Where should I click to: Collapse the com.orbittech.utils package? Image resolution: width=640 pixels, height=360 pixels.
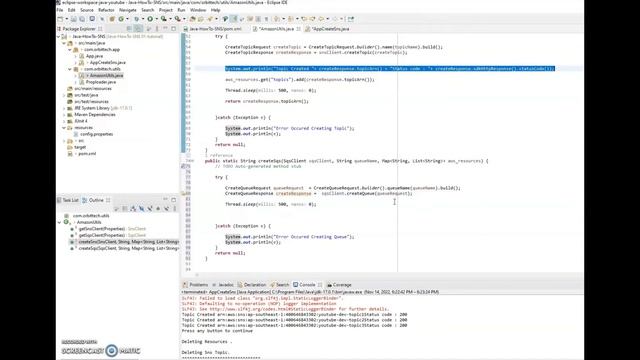(70, 69)
